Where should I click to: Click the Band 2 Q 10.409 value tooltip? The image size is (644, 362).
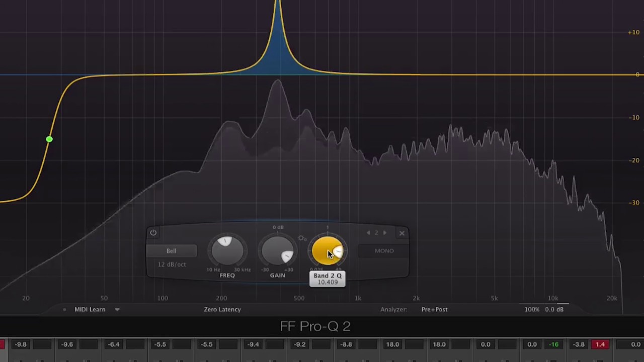pos(328,279)
